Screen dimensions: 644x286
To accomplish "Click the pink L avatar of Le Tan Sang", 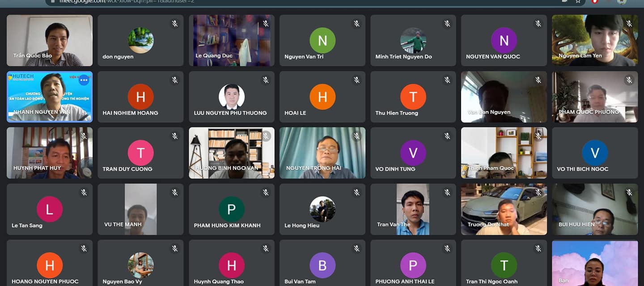I will click(x=50, y=209).
